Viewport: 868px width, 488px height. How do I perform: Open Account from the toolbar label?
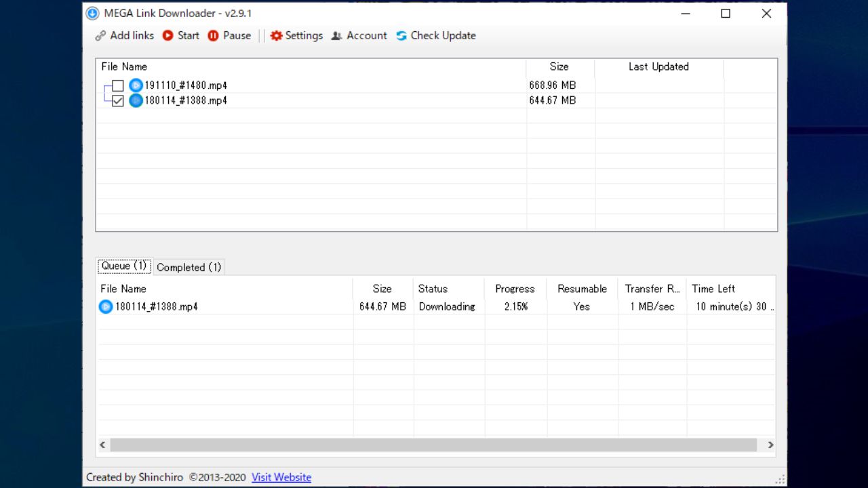coord(367,35)
